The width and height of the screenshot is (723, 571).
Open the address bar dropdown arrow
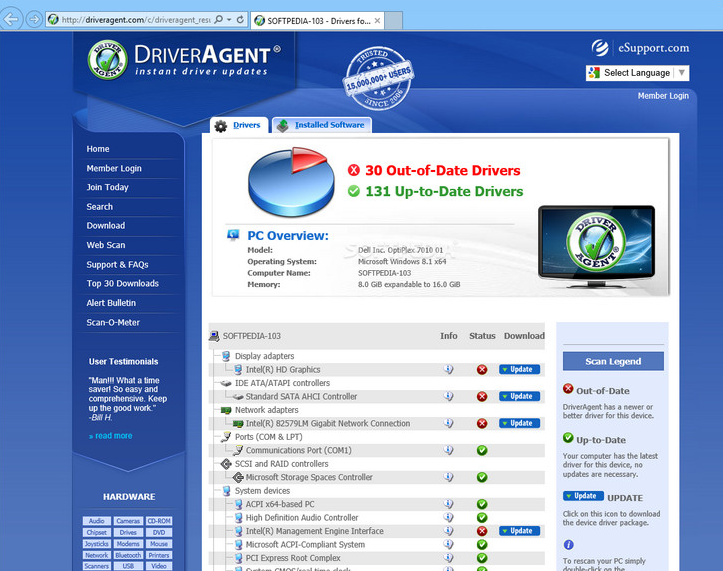229,19
